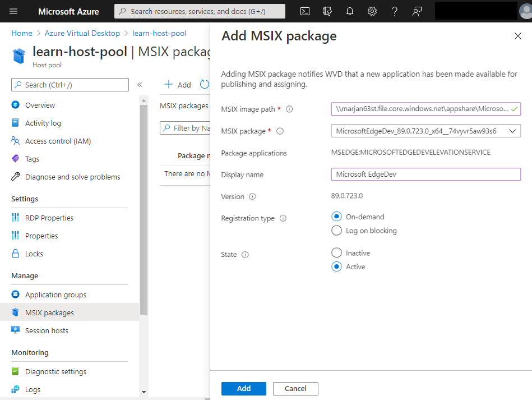The image size is (532, 400).
Task: Open the Azure portal hamburger menu
Action: tap(13, 11)
